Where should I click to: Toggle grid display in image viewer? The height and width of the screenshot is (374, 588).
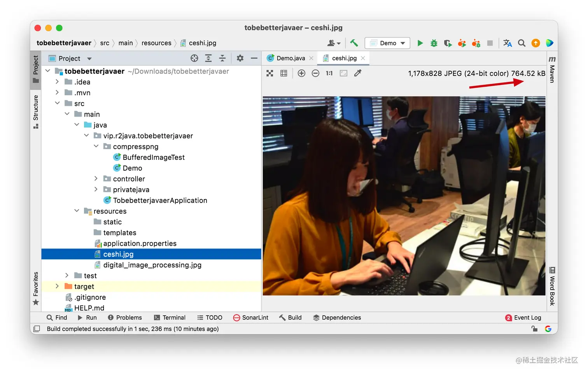click(284, 73)
